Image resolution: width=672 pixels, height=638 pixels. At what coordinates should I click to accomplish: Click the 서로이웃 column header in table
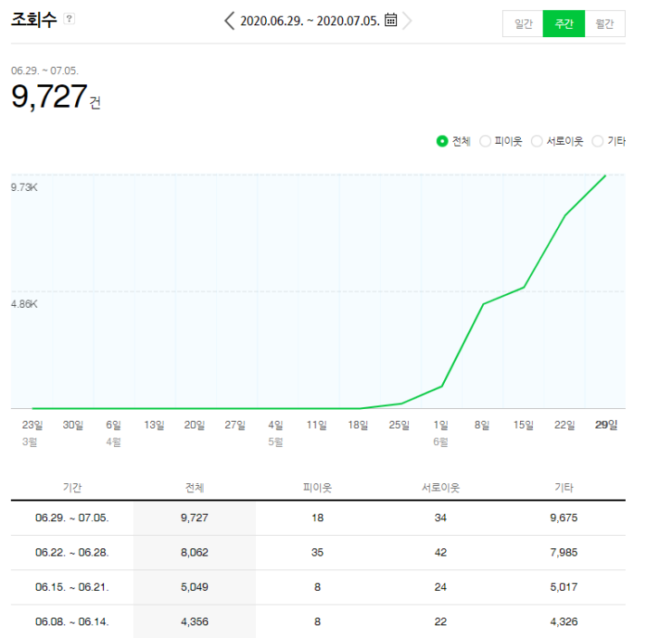440,488
